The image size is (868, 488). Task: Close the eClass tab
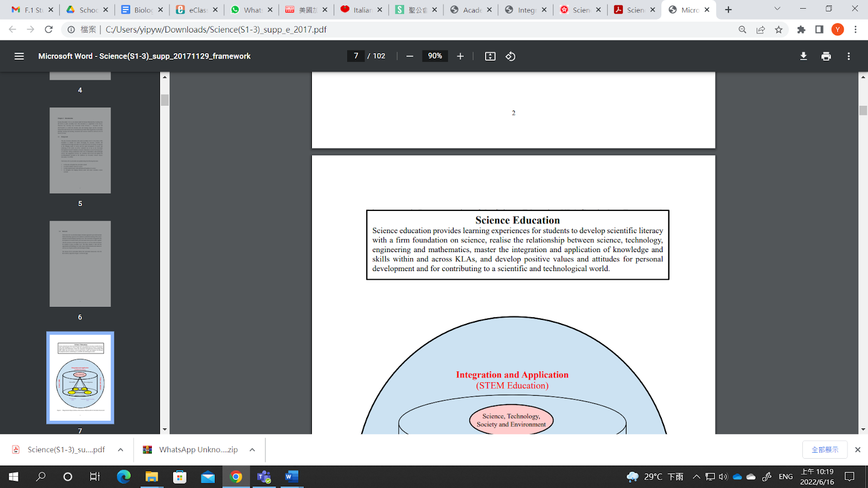(215, 10)
